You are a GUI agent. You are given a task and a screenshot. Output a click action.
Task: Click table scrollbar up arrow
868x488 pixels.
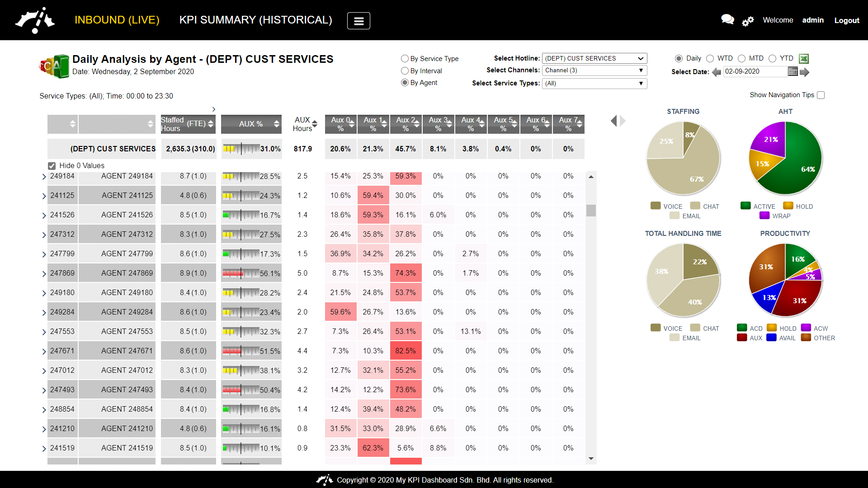click(x=591, y=177)
